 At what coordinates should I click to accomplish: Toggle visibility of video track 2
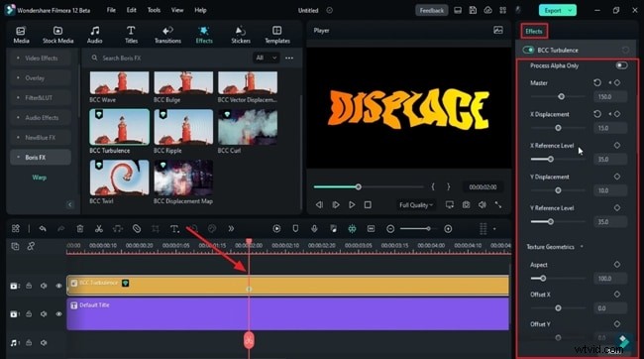(58, 286)
